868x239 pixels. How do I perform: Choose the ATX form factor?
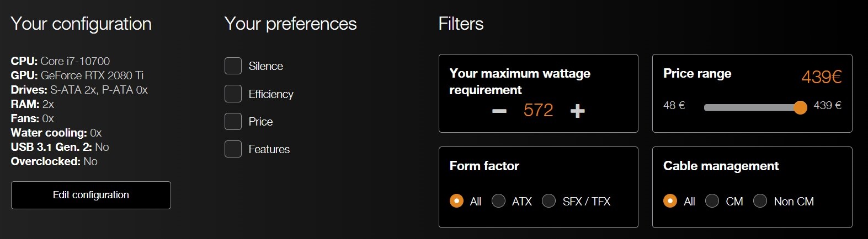498,201
